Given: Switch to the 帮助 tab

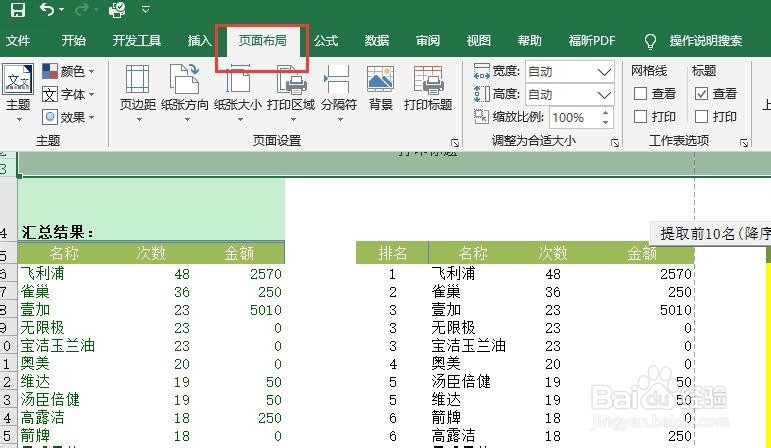Looking at the screenshot, I should point(530,40).
